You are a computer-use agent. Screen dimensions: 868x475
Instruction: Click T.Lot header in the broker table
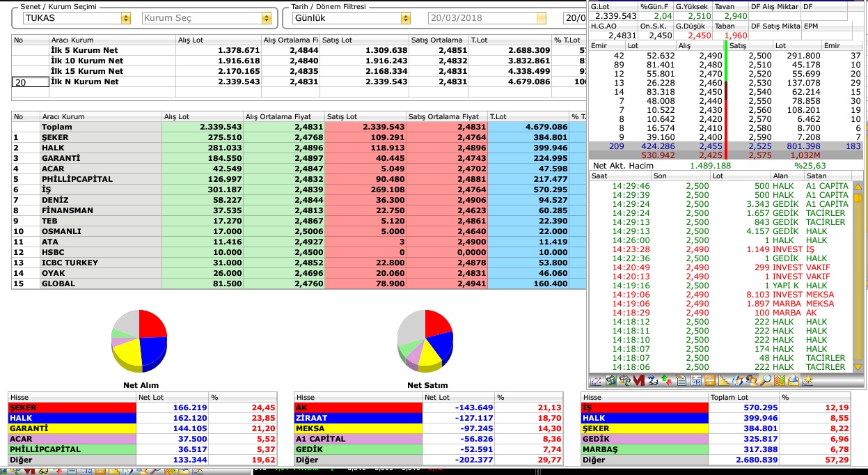coord(528,117)
